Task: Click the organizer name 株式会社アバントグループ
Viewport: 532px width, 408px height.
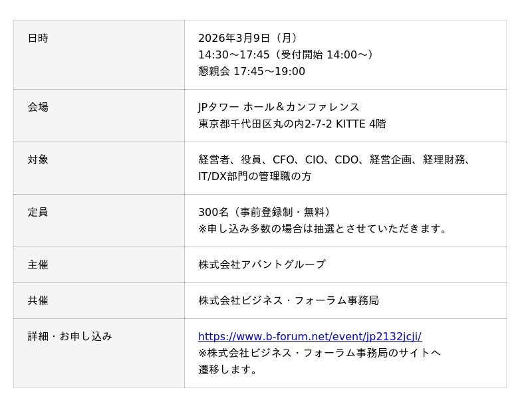Action: (x=262, y=264)
